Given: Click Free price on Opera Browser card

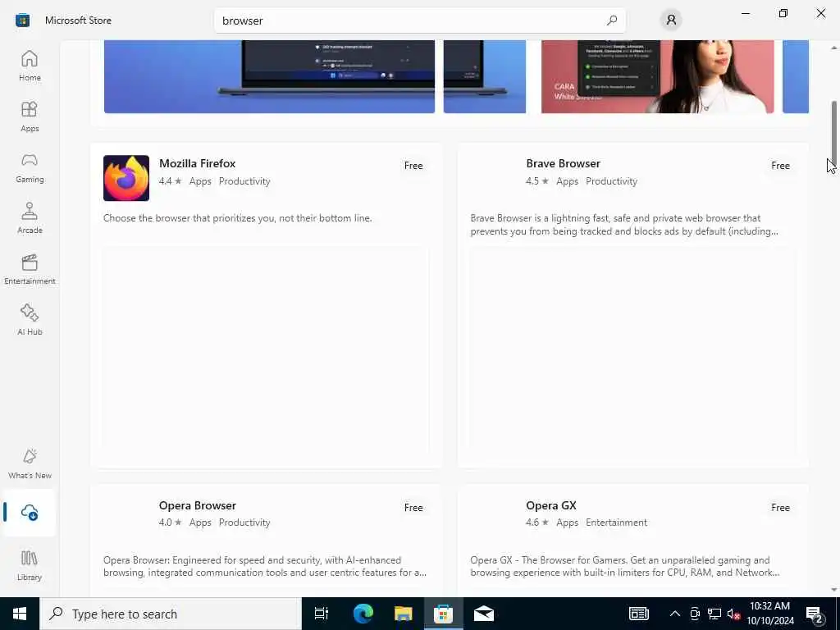Looking at the screenshot, I should (413, 507).
